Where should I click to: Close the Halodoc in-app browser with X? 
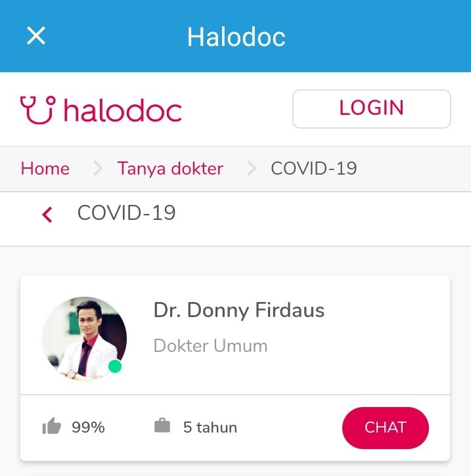[36, 35]
